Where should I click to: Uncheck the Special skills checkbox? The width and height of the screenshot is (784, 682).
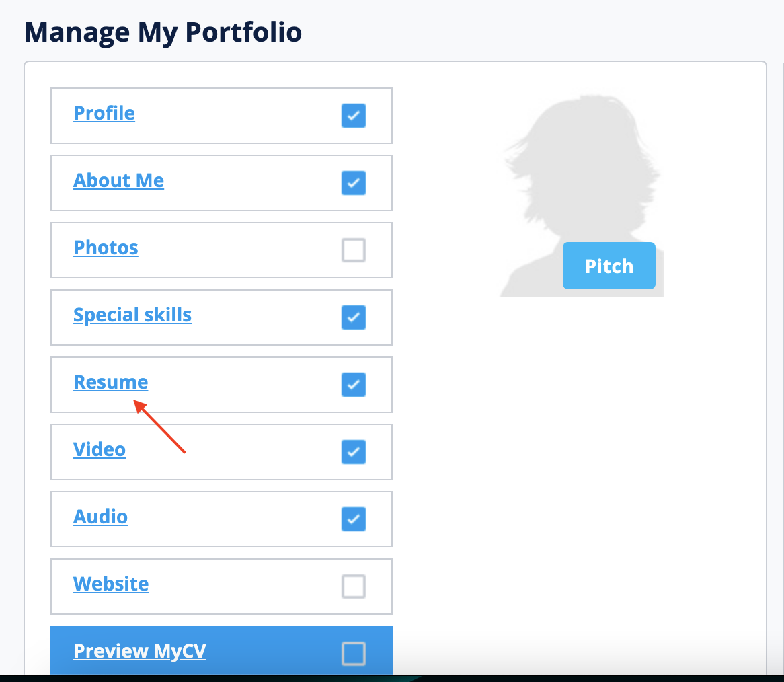point(354,317)
